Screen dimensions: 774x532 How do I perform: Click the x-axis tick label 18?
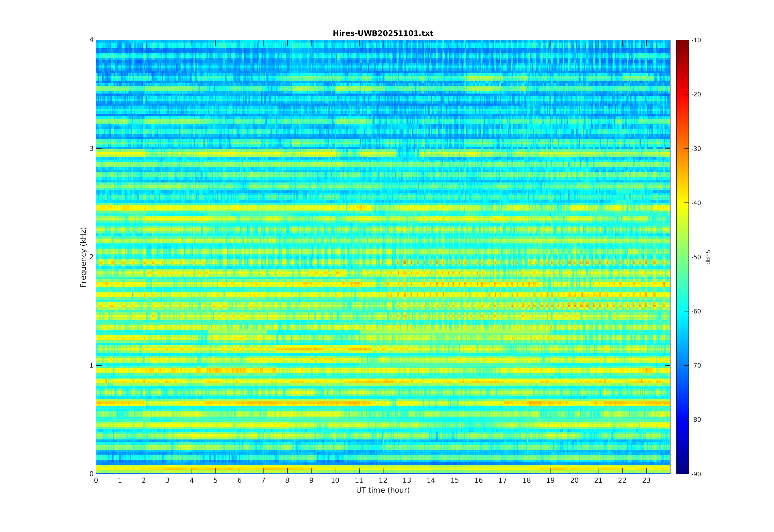click(x=526, y=480)
